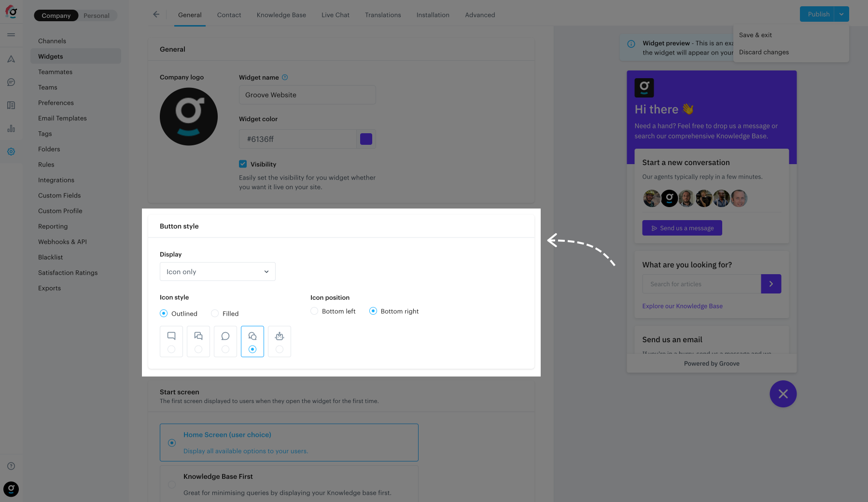Select the robot chat icon style

click(x=280, y=341)
